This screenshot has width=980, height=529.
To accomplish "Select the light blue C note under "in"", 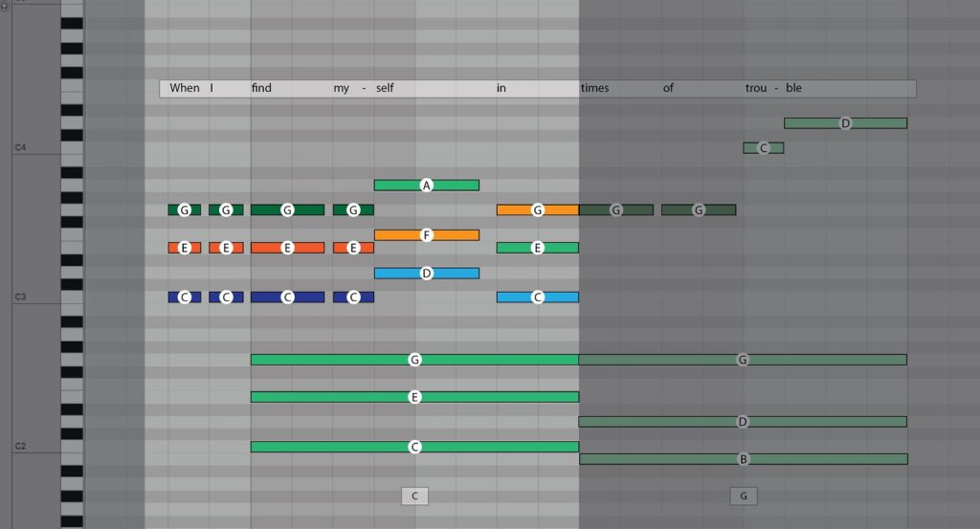I will [538, 298].
